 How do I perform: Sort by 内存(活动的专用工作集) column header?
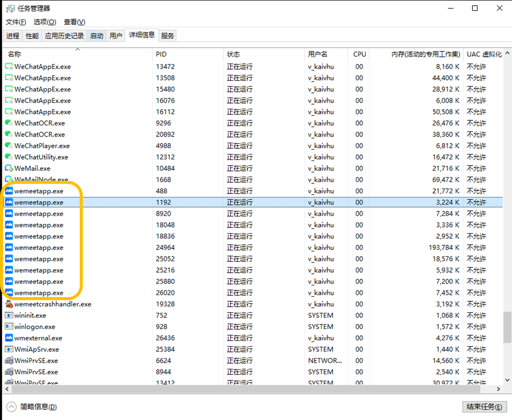[417, 54]
